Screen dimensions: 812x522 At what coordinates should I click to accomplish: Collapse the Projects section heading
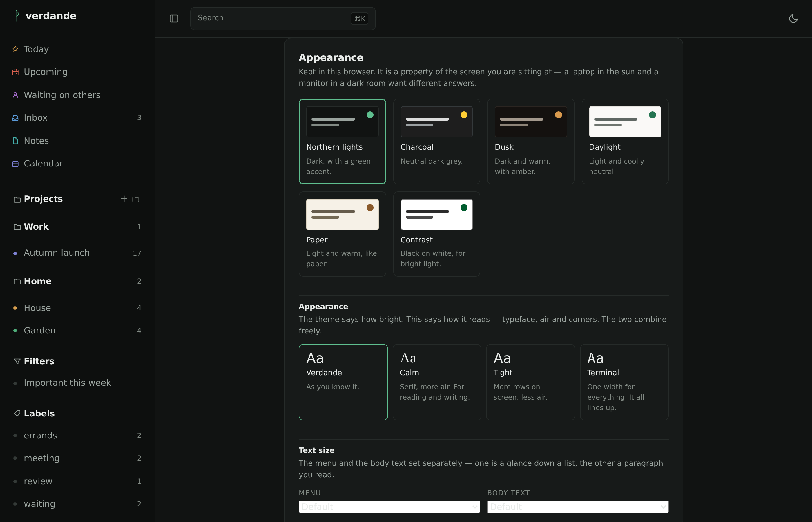pos(43,199)
